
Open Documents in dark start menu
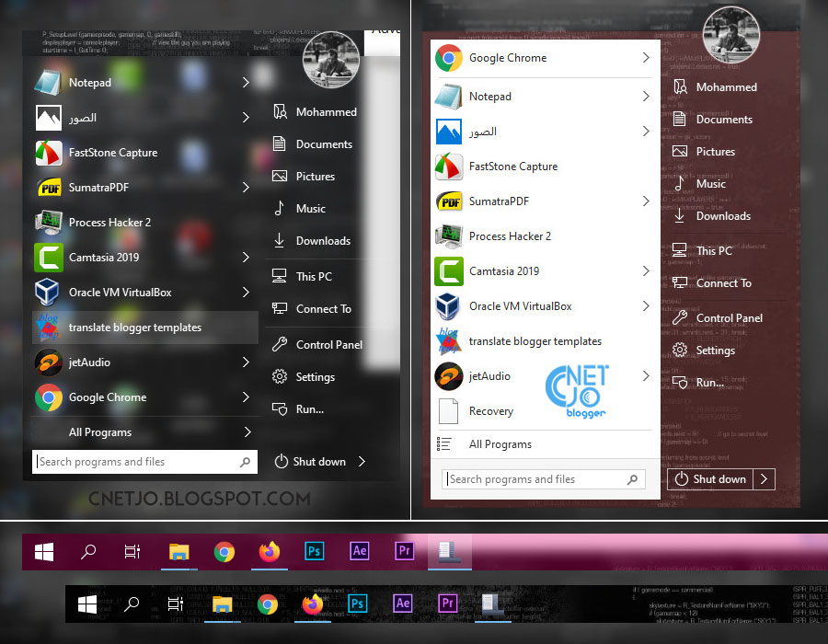[313, 144]
